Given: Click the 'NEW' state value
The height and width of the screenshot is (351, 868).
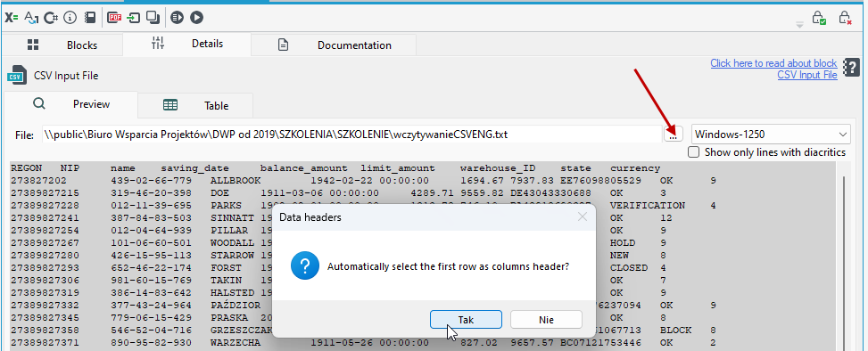Looking at the screenshot, I should click(x=619, y=256).
